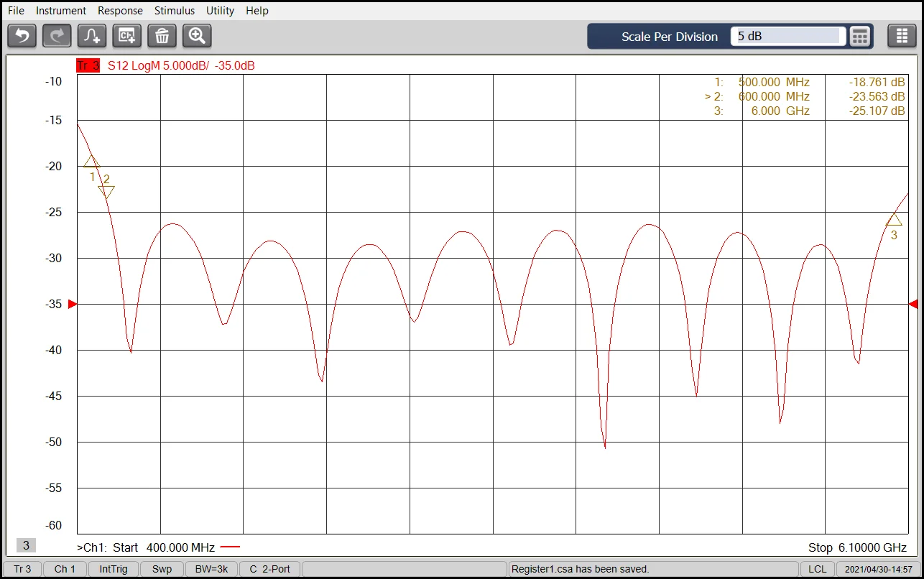924x579 pixels.
Task: Open the Stimulus menu
Action: pos(175,11)
